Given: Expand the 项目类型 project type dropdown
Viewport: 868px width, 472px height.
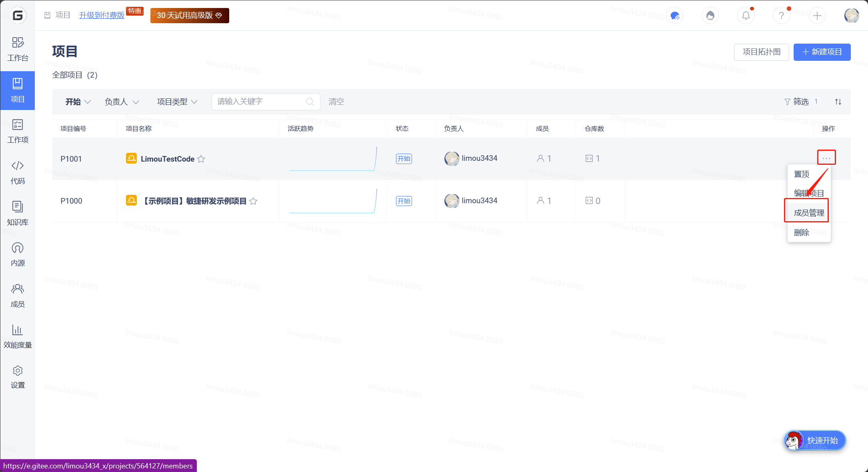Looking at the screenshot, I should tap(177, 102).
